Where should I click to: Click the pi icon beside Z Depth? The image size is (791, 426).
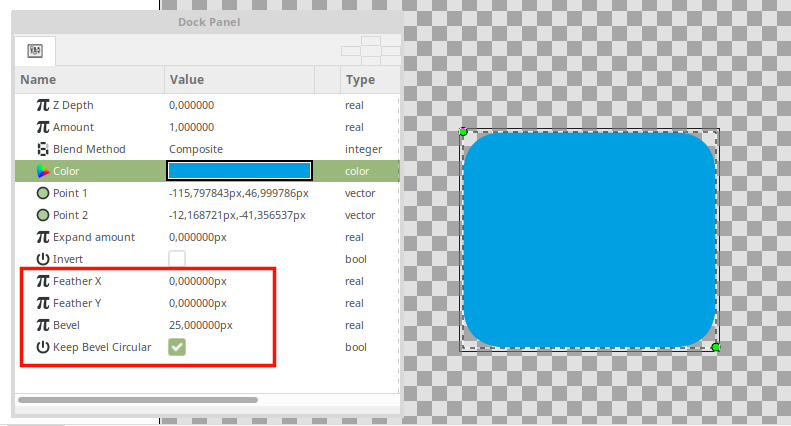click(43, 105)
